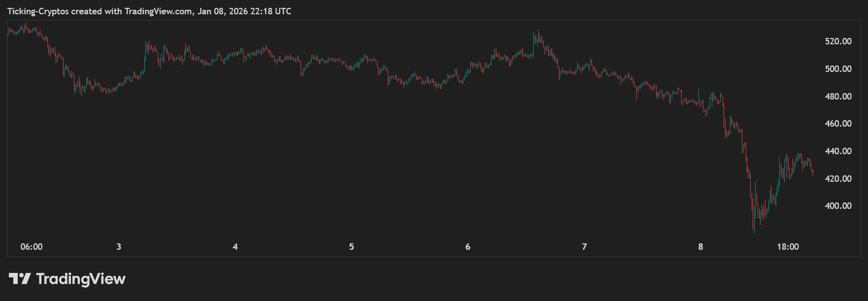
Task: Select day 5 on the time axis
Action: point(351,247)
